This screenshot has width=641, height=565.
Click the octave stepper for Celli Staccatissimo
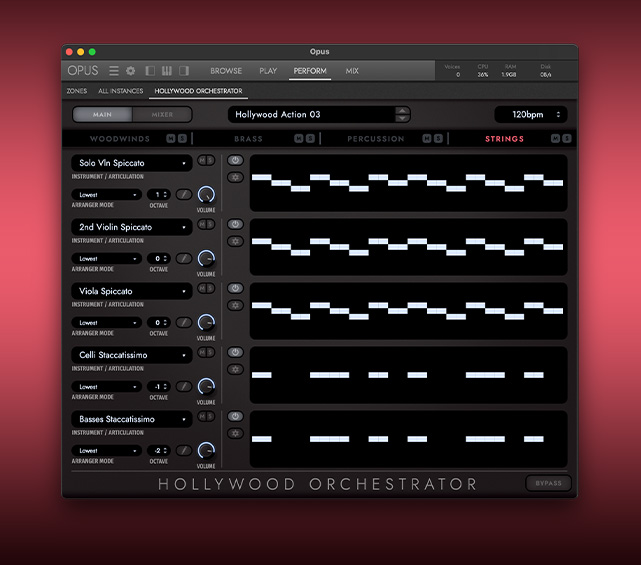[x=165, y=386]
